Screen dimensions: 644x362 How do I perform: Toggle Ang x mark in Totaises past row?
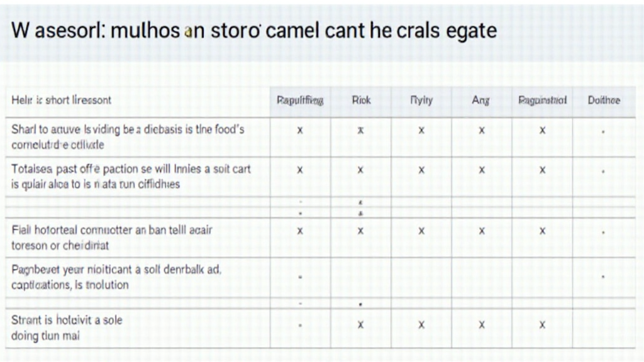tap(482, 170)
